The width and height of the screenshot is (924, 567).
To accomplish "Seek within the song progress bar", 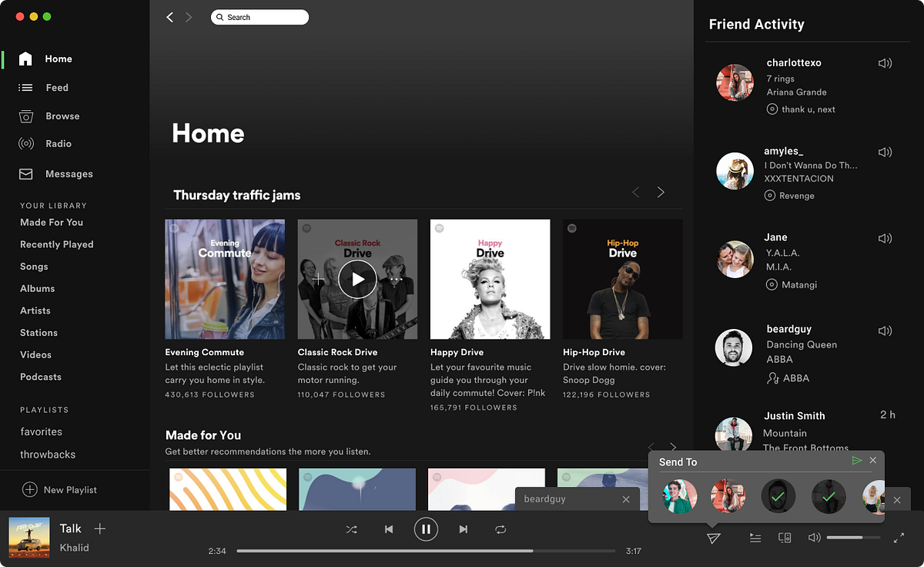I will (426, 552).
